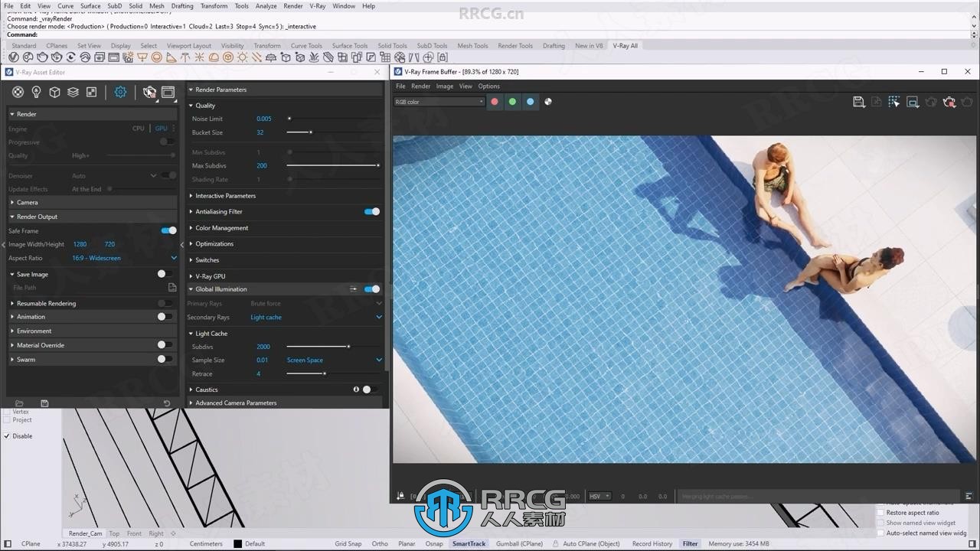This screenshot has width=980, height=551.
Task: Show the frame buffer window icon in the Asset Editor
Action: (168, 92)
